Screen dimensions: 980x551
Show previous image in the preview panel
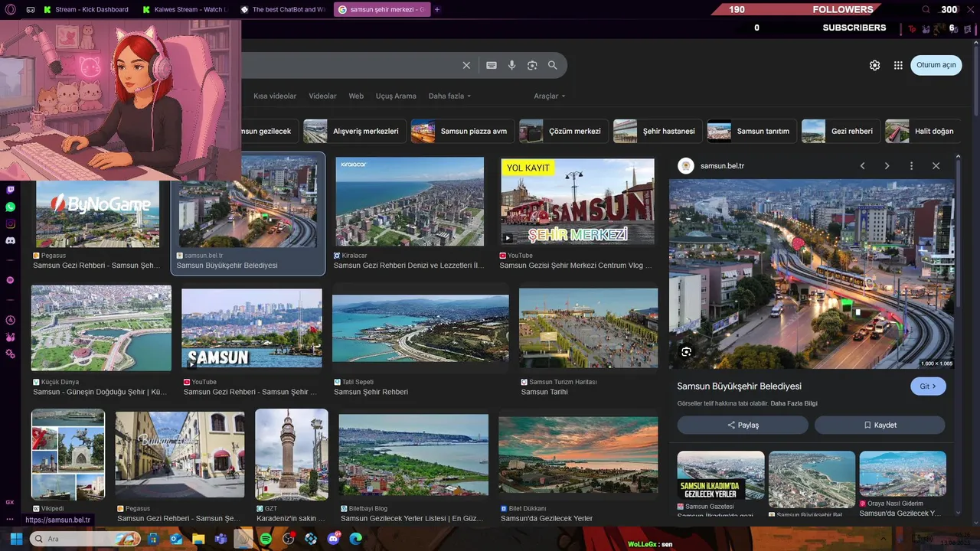pos(862,166)
